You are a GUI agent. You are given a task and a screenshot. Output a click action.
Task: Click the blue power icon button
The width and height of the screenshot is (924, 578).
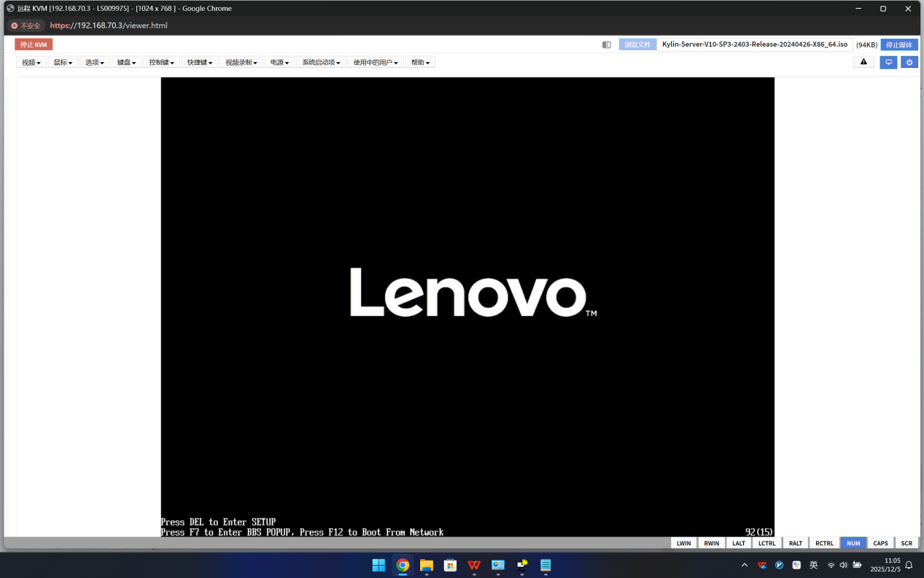[x=909, y=62]
